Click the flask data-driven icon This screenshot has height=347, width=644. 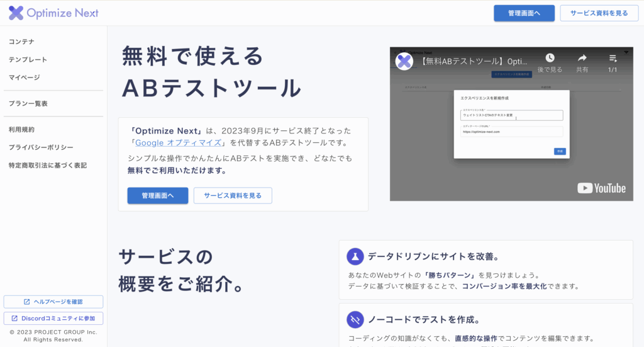355,256
